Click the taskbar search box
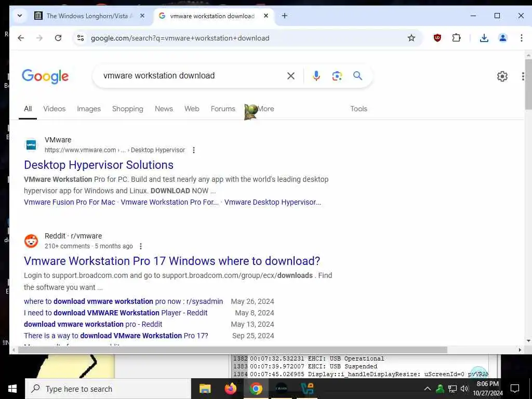Screen dimensions: 532x399 108,389
